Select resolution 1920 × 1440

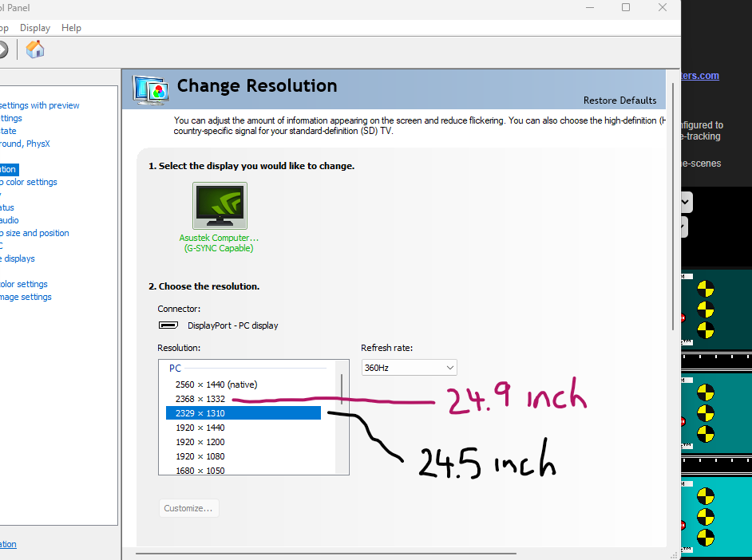click(x=200, y=428)
